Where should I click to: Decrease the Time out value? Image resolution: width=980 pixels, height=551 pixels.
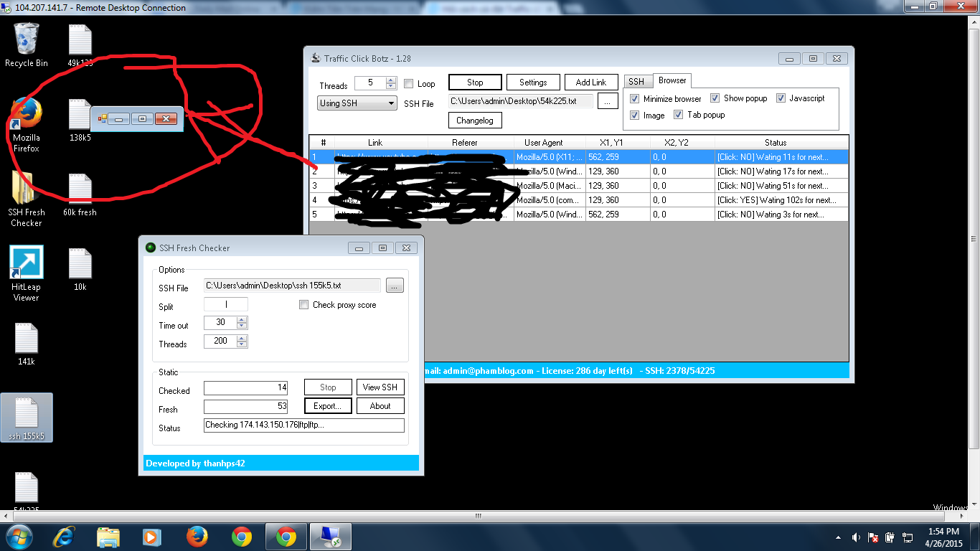(x=242, y=326)
